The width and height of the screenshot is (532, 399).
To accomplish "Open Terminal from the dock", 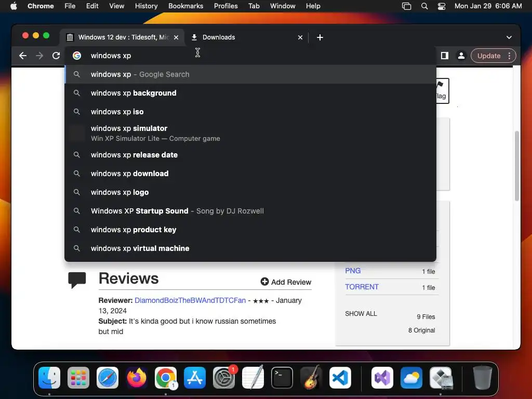I will 282,378.
